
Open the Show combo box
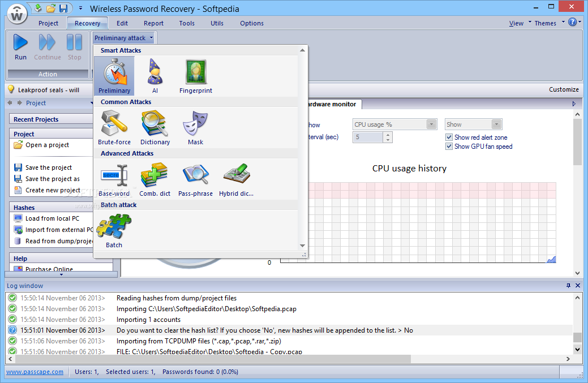point(474,124)
